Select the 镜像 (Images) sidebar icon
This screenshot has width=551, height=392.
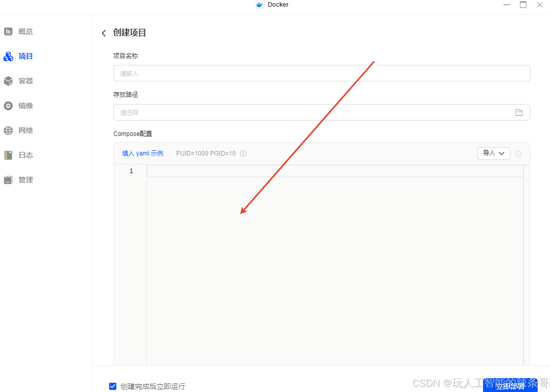8,106
